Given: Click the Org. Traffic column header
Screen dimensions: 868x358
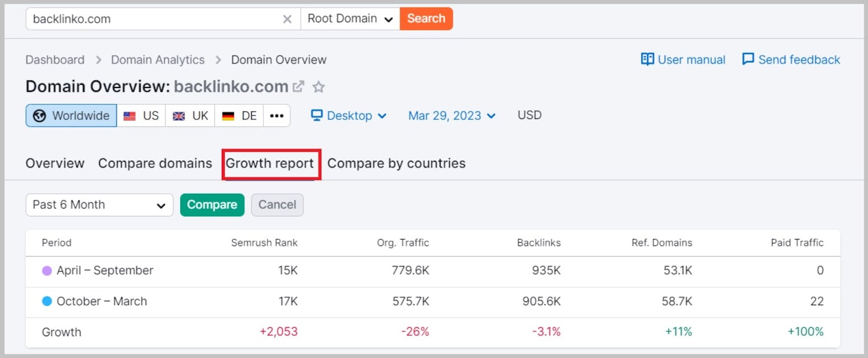Looking at the screenshot, I should tap(403, 243).
